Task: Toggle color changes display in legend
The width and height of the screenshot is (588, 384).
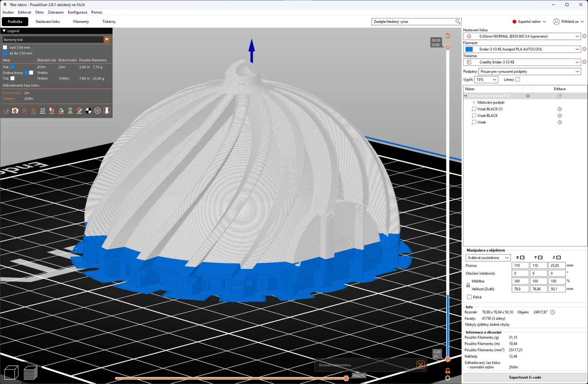Action: [61, 111]
